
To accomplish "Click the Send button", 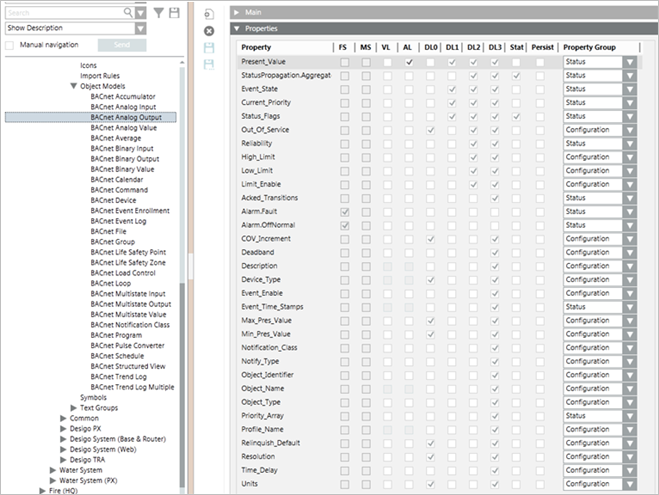I will 121,46.
